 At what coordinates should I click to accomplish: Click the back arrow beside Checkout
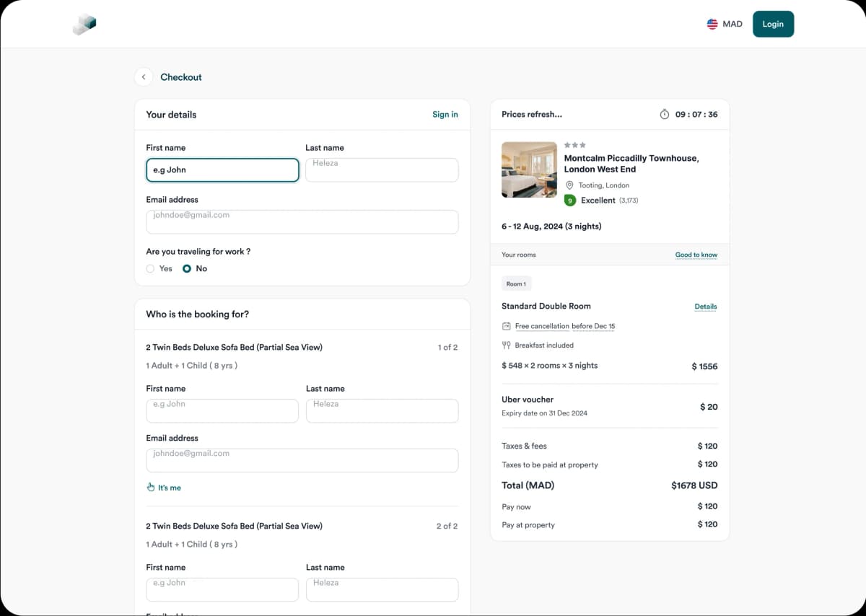(x=144, y=77)
